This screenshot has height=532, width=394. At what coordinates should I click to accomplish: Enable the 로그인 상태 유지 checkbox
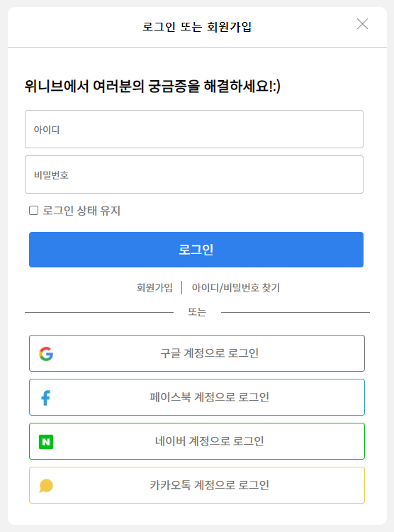point(33,211)
